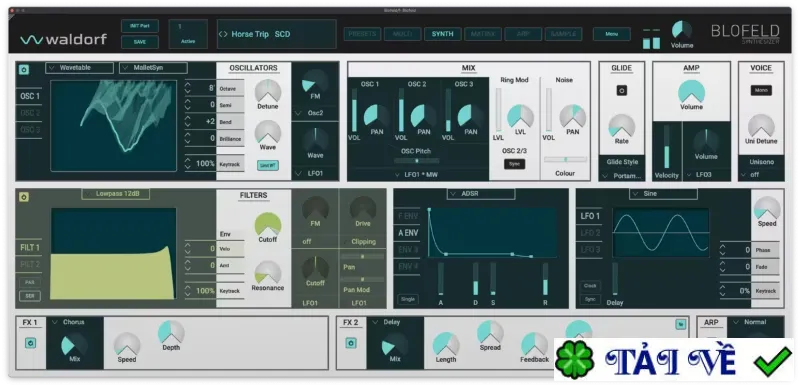Click the filter Resonance knob
Screen dimensions: 800x387
(x=268, y=272)
